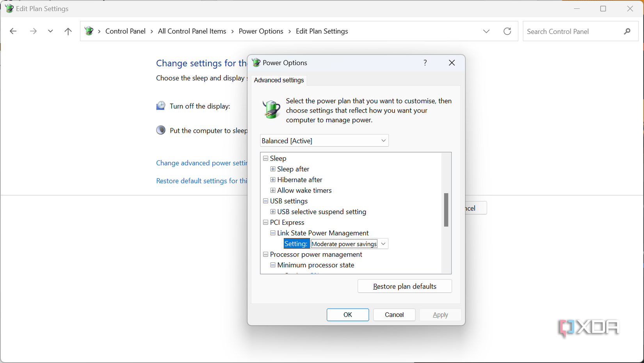This screenshot has width=644, height=363.
Task: Go up one folder level
Action: [x=68, y=31]
